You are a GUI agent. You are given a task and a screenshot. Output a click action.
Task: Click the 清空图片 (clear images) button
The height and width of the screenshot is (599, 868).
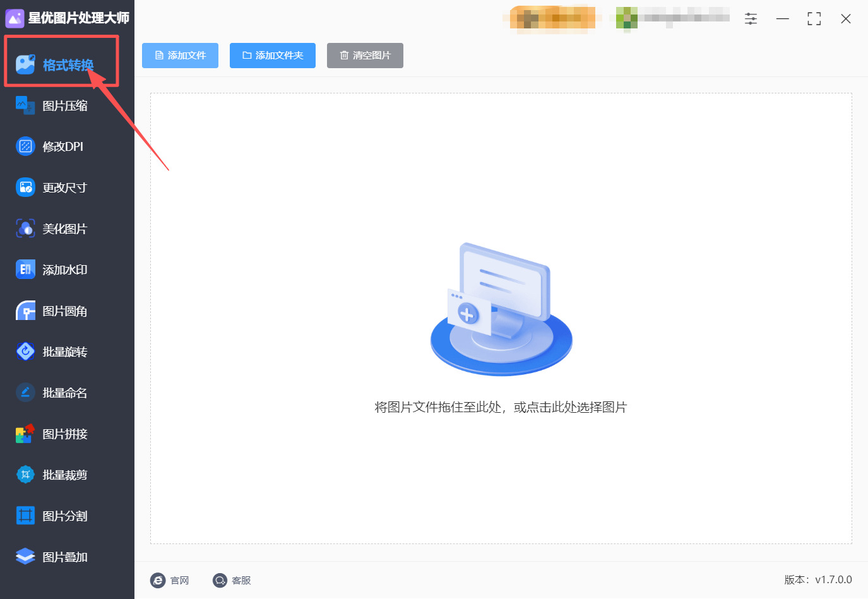click(365, 56)
